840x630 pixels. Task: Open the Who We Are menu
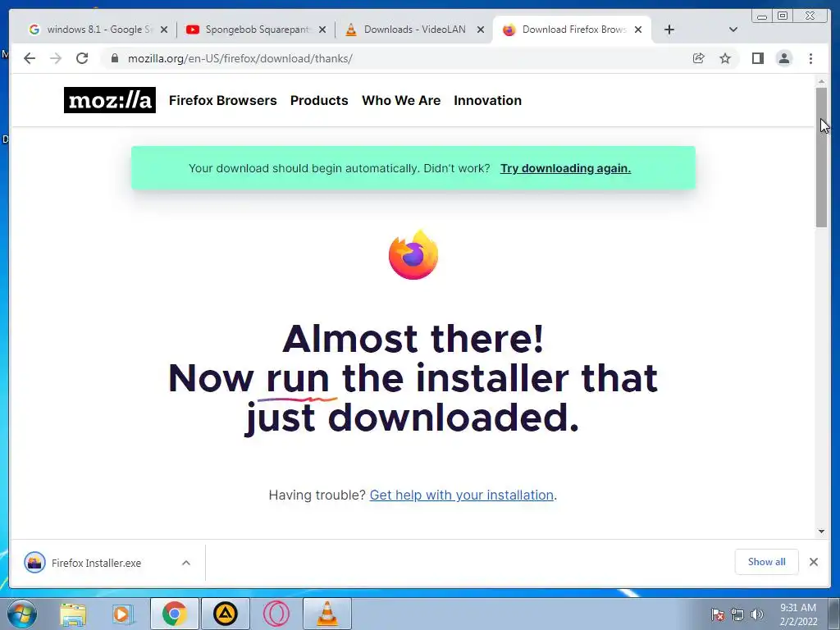(401, 100)
